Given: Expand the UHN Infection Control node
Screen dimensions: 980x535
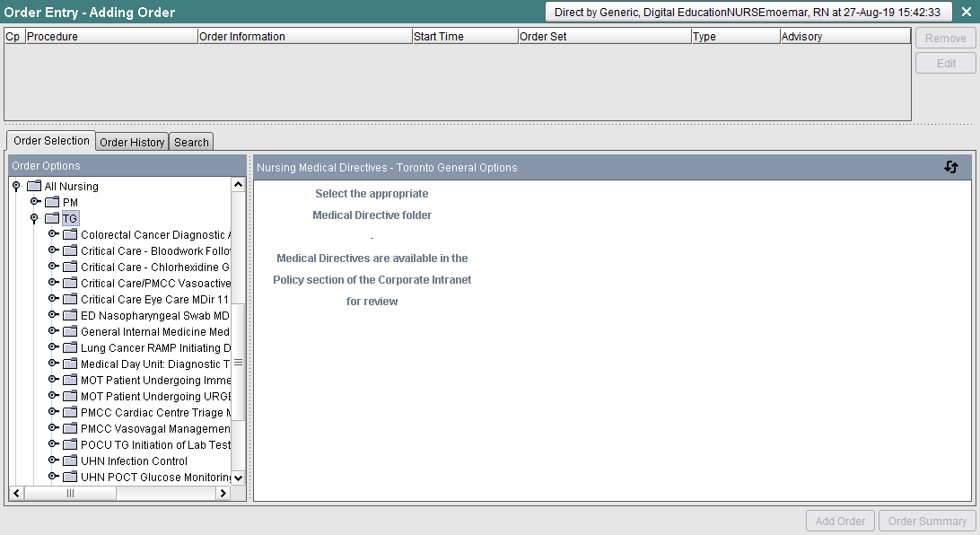Looking at the screenshot, I should pos(53,460).
